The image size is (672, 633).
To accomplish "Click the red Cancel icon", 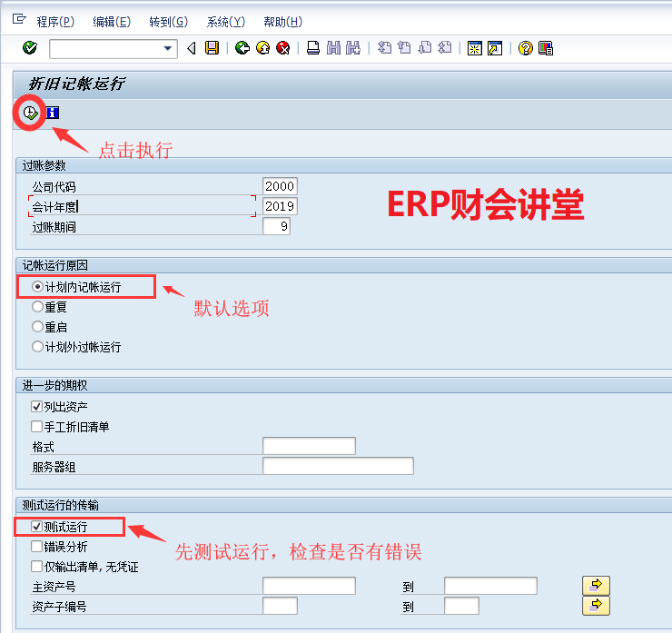I will (283, 48).
